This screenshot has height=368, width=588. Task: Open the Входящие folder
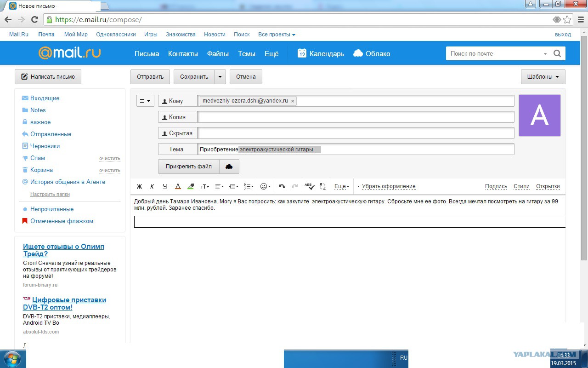point(45,98)
